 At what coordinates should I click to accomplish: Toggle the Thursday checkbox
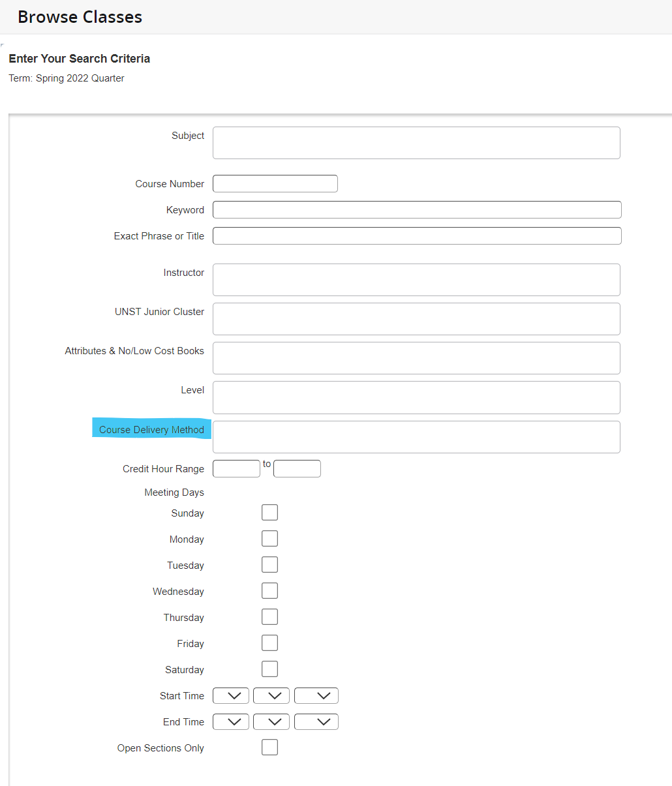click(x=269, y=616)
